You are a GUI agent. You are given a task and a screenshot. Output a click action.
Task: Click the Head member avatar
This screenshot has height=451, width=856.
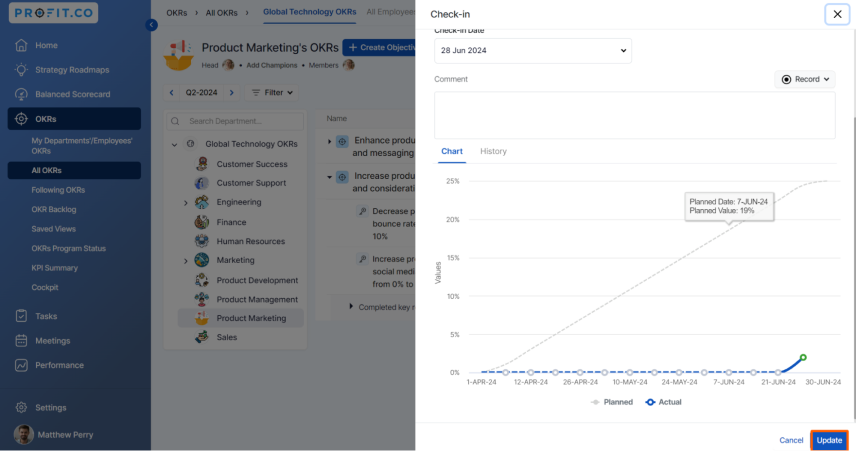[228, 66]
